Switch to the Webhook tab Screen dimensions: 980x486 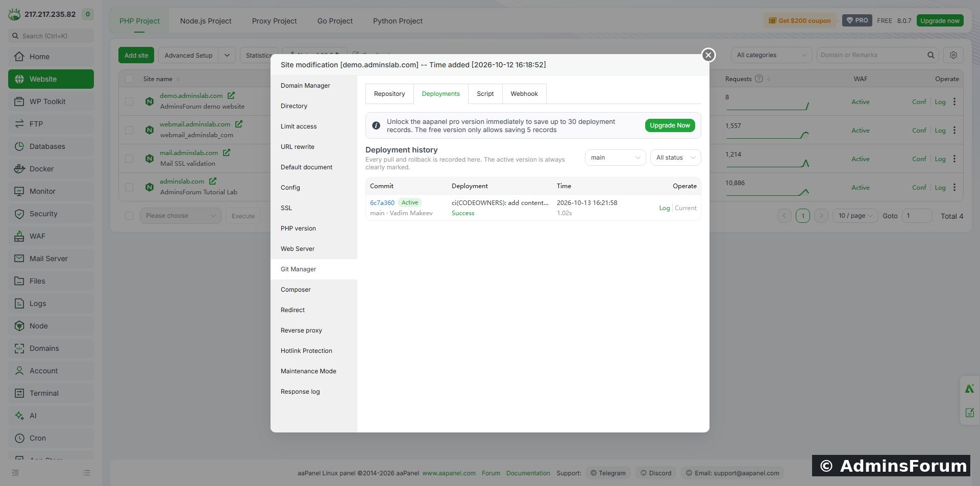[524, 94]
